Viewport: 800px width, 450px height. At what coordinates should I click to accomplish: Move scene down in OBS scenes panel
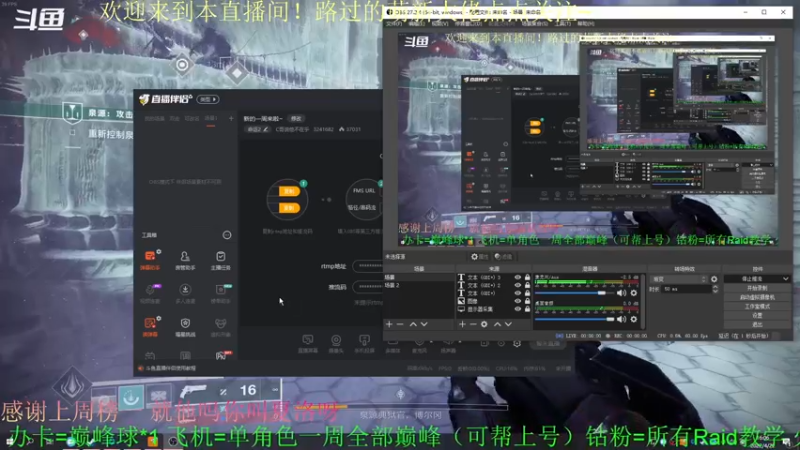point(424,324)
